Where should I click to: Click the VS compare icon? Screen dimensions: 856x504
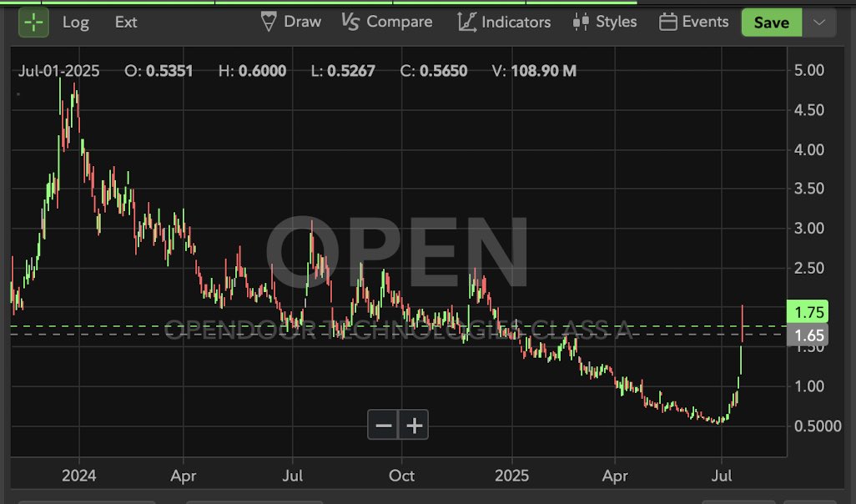coord(350,22)
